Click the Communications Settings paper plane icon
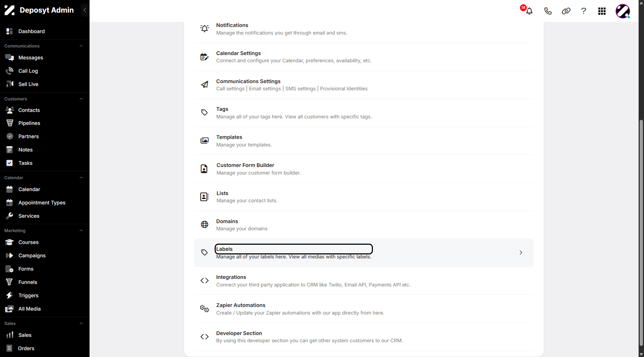644x357 pixels. 204,85
